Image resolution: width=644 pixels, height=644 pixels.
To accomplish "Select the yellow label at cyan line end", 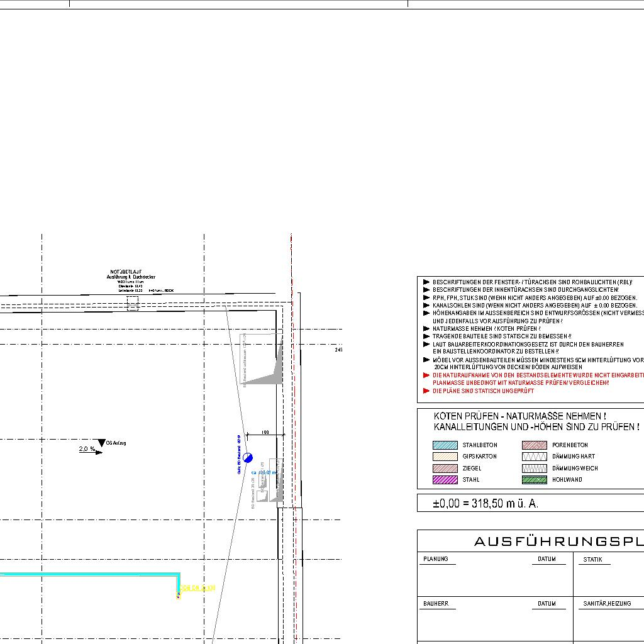I will point(198,588).
